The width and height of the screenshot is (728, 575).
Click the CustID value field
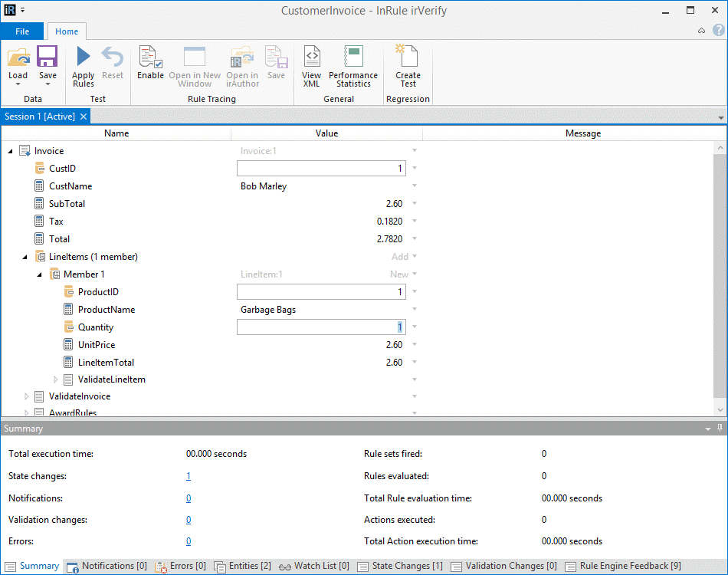[x=320, y=169]
